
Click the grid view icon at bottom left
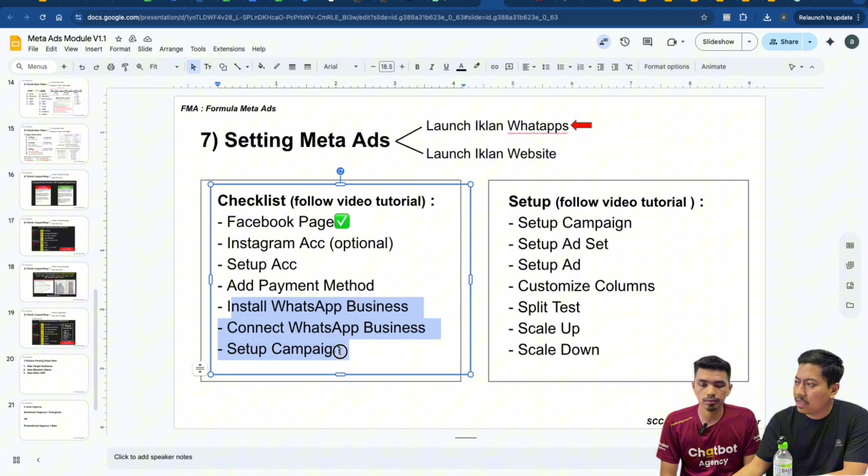click(x=16, y=460)
